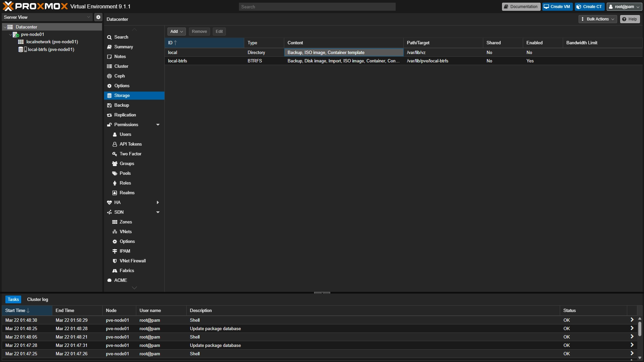Click the Notes icon in the sidebar
644x362 pixels.
[x=109, y=57]
